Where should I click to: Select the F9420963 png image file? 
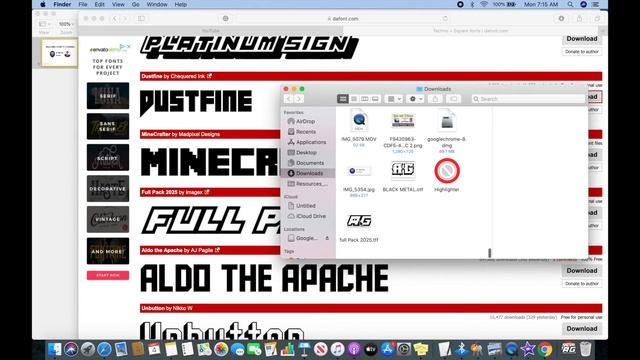[403, 131]
